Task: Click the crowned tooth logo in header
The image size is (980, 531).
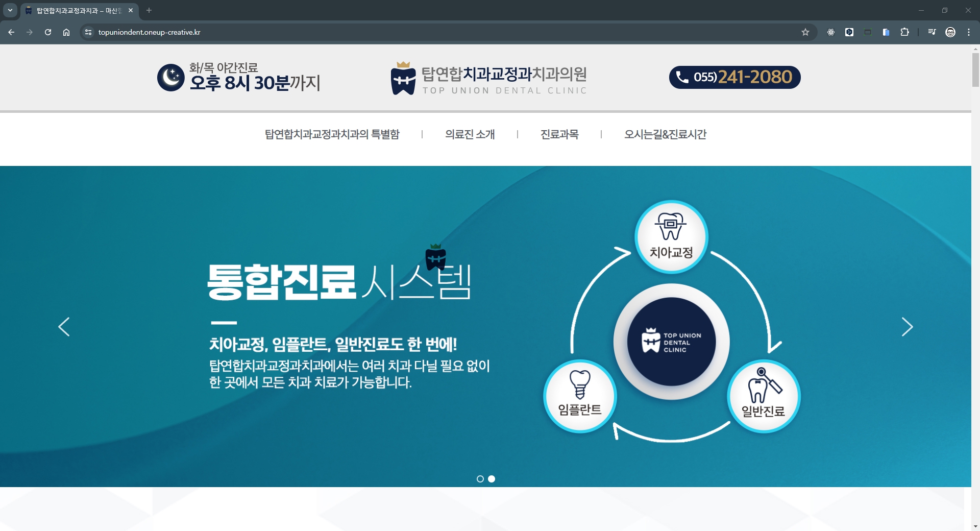Action: [403, 79]
